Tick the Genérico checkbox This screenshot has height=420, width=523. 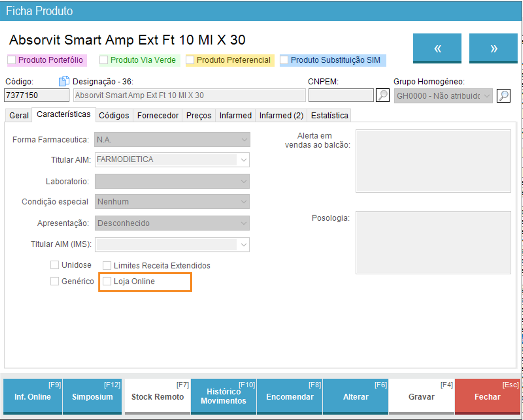click(55, 281)
